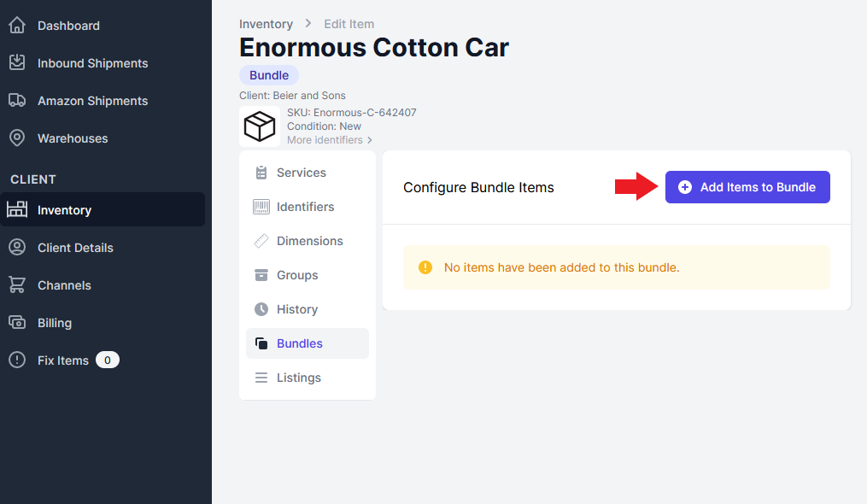View the History tab
This screenshot has width=867, height=504.
point(296,309)
